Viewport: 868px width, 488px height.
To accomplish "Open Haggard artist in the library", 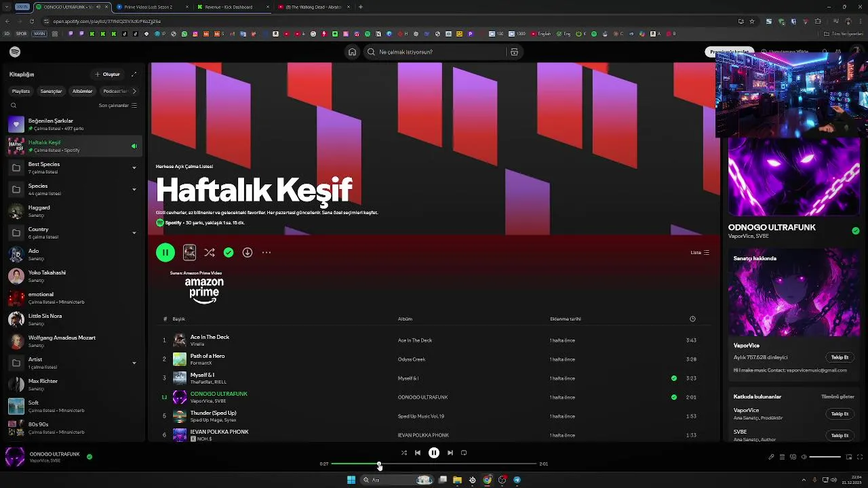I will pos(73,211).
